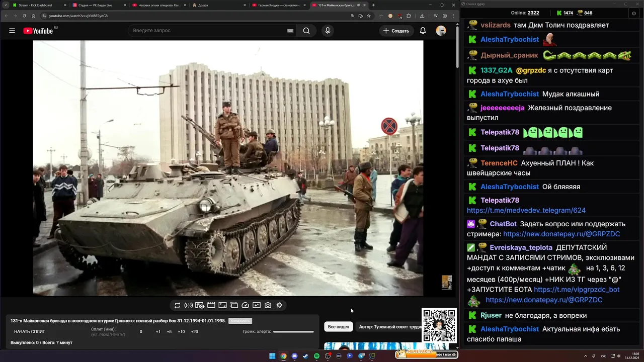Click the dotted-frame icon in player toolbar

pos(234,305)
